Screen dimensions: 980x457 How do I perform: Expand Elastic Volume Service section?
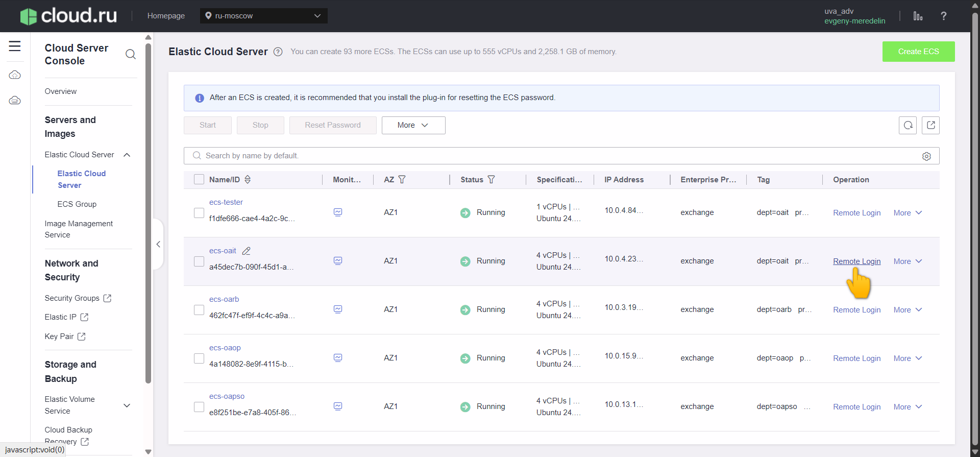point(127,405)
